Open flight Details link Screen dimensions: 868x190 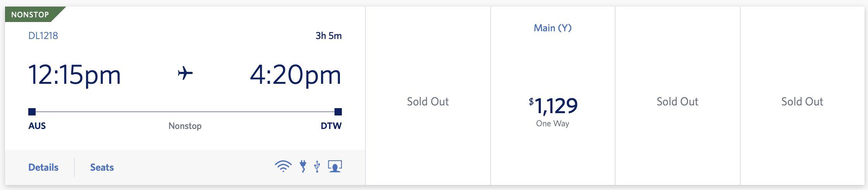click(43, 167)
